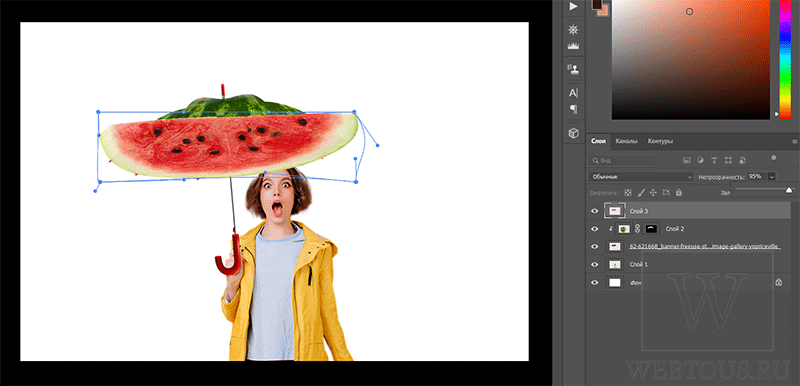Select layer named Слой 3
This screenshot has height=386, width=800.
(x=639, y=211)
